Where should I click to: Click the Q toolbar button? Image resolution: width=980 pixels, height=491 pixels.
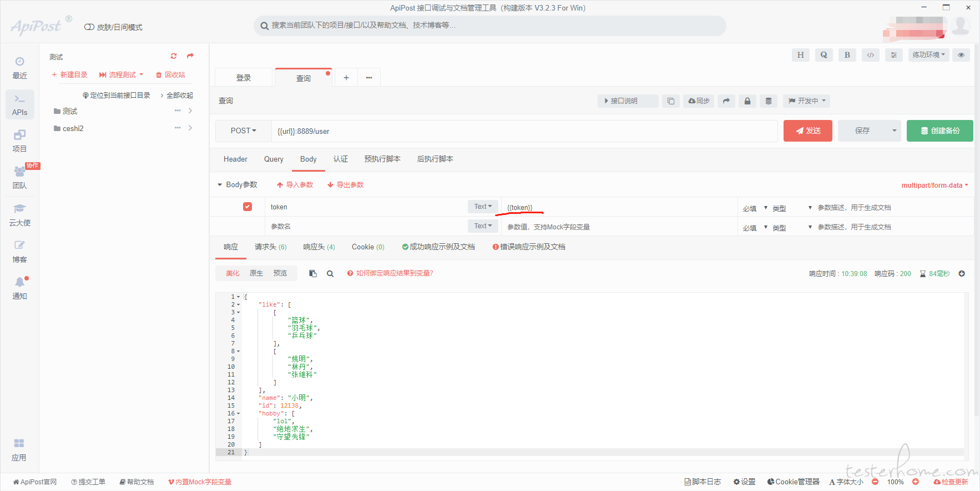[824, 55]
